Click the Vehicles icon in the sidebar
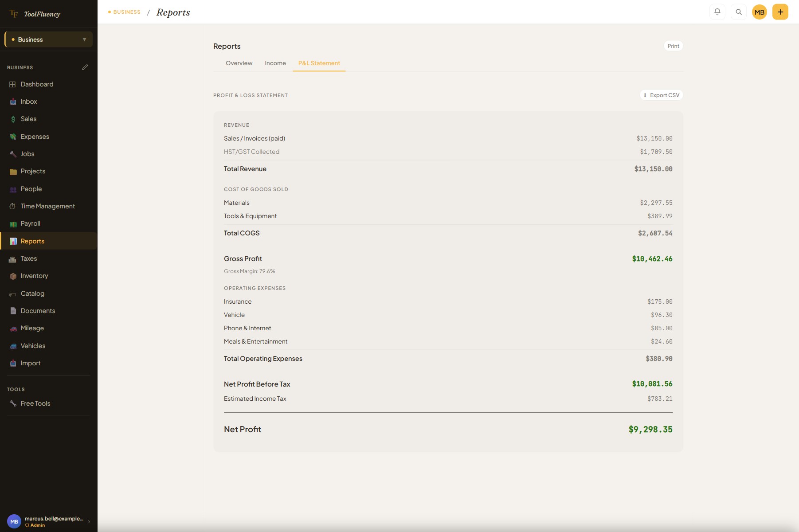The height and width of the screenshot is (532, 799). tap(13, 346)
